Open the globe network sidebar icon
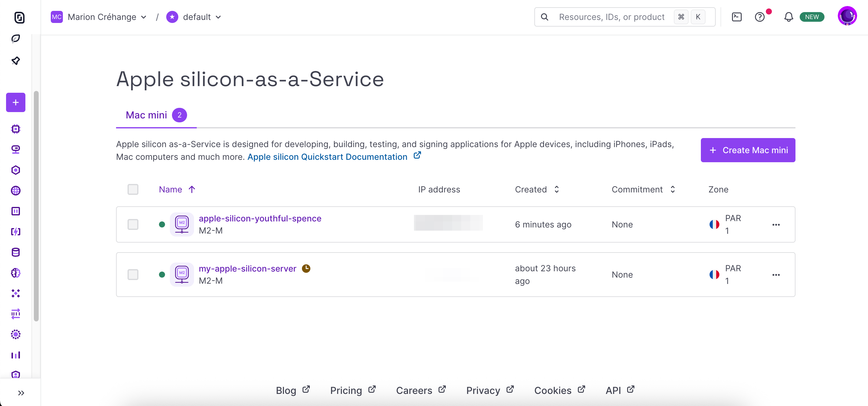The width and height of the screenshot is (868, 406). [15, 191]
